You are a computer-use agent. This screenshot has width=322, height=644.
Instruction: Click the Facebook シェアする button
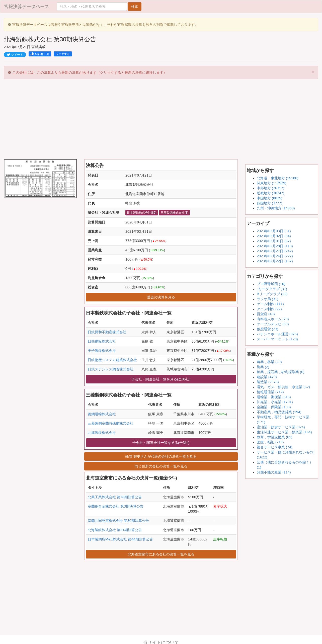(x=63, y=54)
